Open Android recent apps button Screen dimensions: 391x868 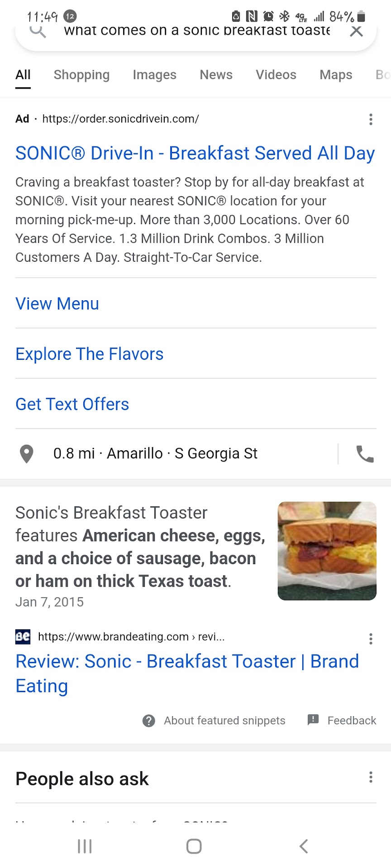tap(85, 846)
